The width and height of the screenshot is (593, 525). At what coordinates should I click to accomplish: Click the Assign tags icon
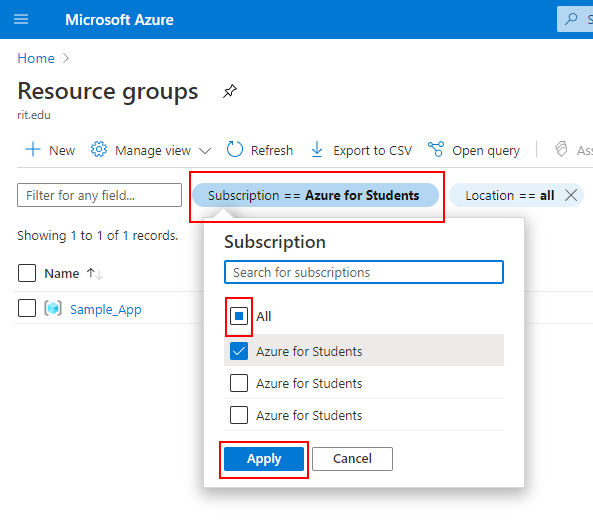[561, 149]
